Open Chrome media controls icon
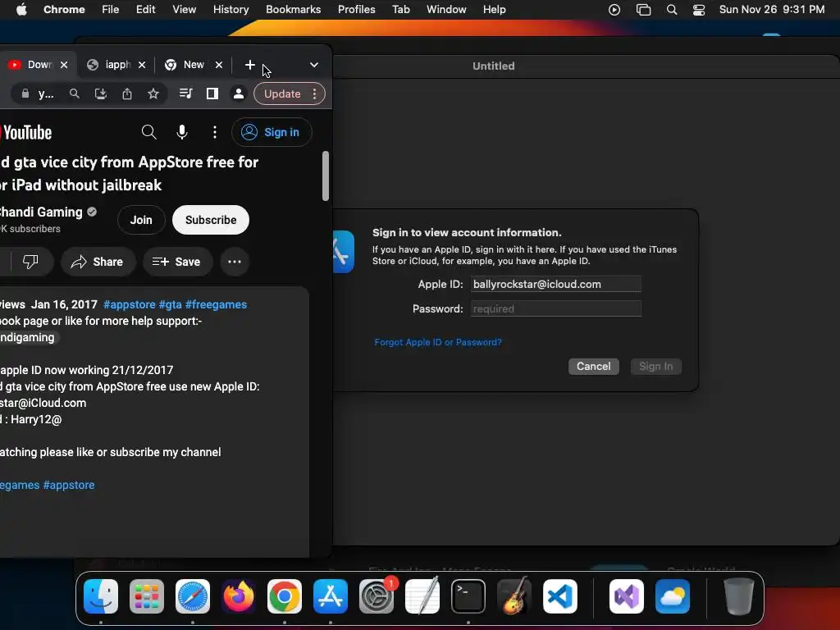The image size is (840, 630). 185,94
